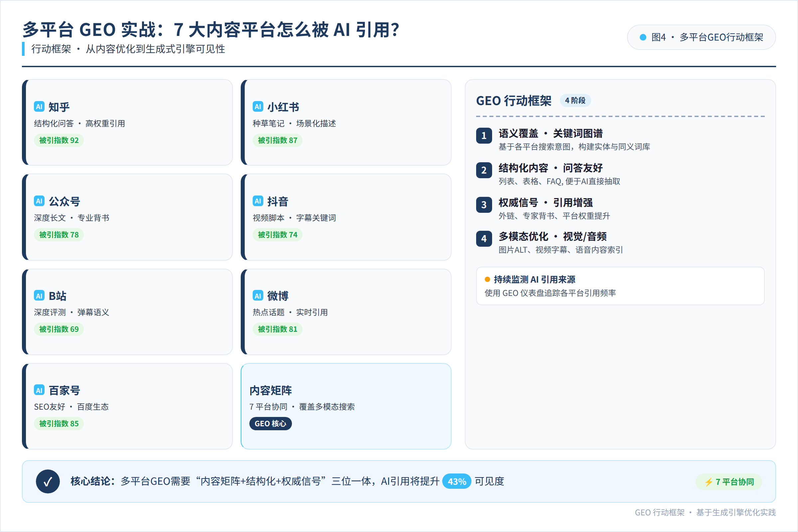Image resolution: width=798 pixels, height=532 pixels.
Task: Click the AI icon beside 百家号
Action: point(39,390)
